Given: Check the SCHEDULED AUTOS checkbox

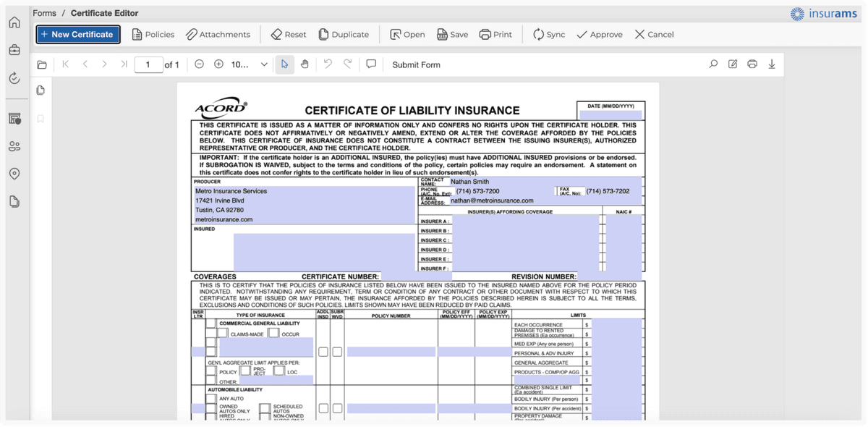Looking at the screenshot, I should [x=265, y=409].
